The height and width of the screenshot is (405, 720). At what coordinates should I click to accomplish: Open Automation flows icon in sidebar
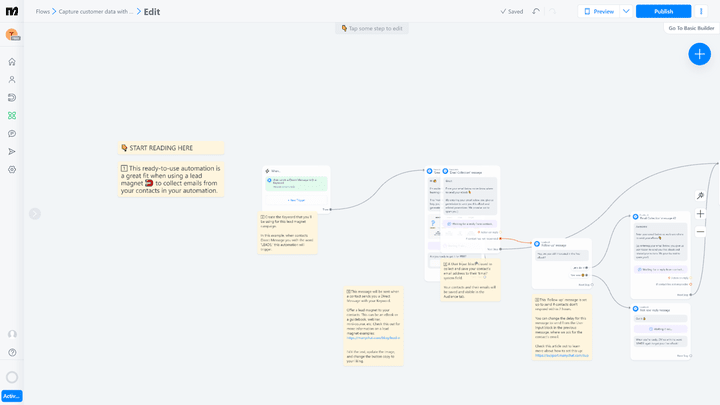(12, 115)
